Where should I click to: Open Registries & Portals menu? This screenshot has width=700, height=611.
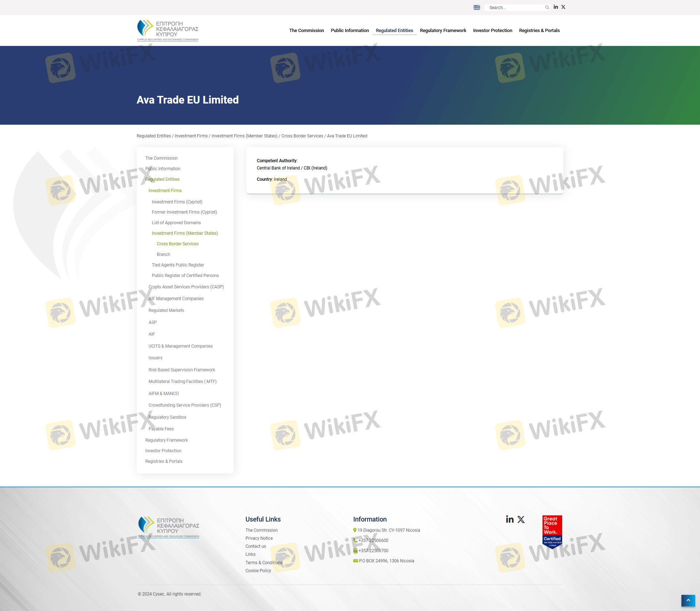[539, 31]
